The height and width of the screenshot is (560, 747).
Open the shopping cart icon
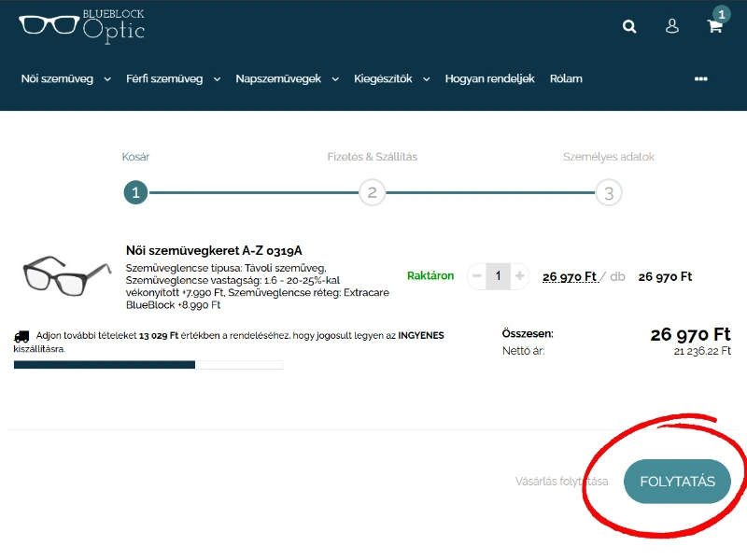click(x=715, y=26)
